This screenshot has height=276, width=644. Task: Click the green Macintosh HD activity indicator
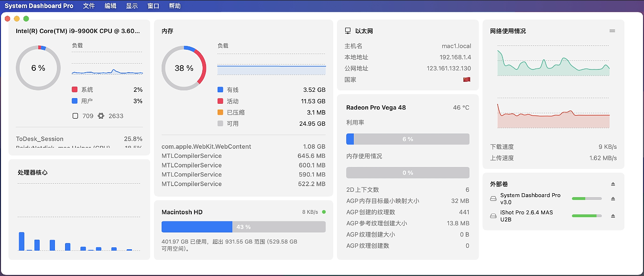pyautogui.click(x=324, y=212)
